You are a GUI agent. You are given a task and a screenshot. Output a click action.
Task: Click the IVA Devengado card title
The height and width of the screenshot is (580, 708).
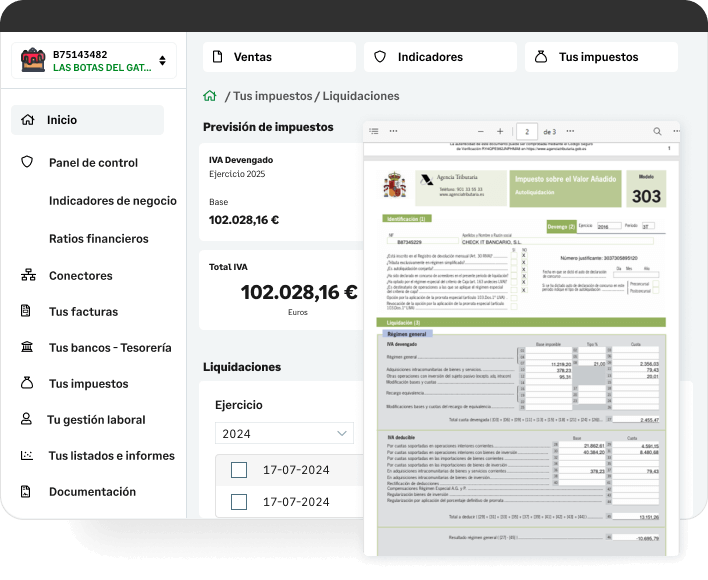tap(241, 160)
